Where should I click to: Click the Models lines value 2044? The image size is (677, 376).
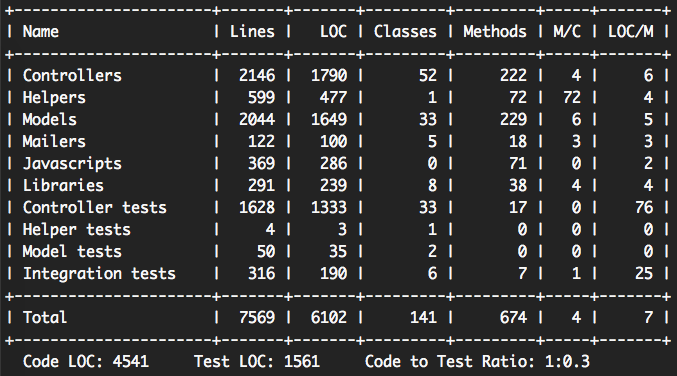click(x=257, y=120)
